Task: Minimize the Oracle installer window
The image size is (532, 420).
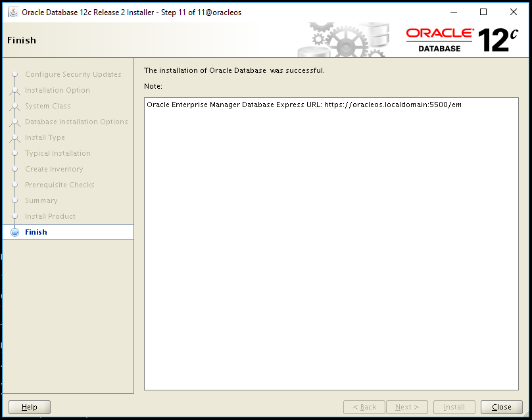Action: (453, 12)
